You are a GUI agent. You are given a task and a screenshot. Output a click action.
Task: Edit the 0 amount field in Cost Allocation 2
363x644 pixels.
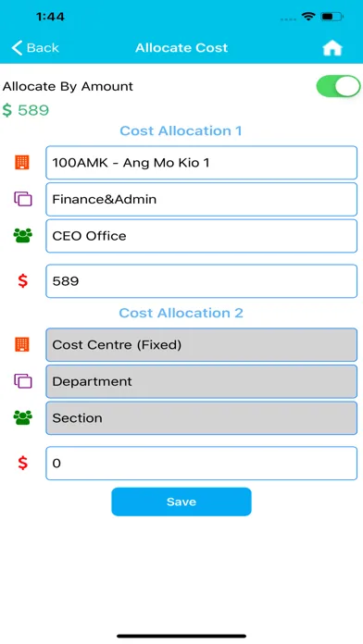[x=202, y=463]
